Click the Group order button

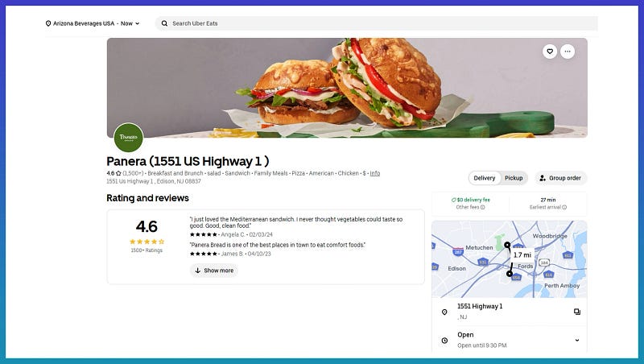[560, 178]
